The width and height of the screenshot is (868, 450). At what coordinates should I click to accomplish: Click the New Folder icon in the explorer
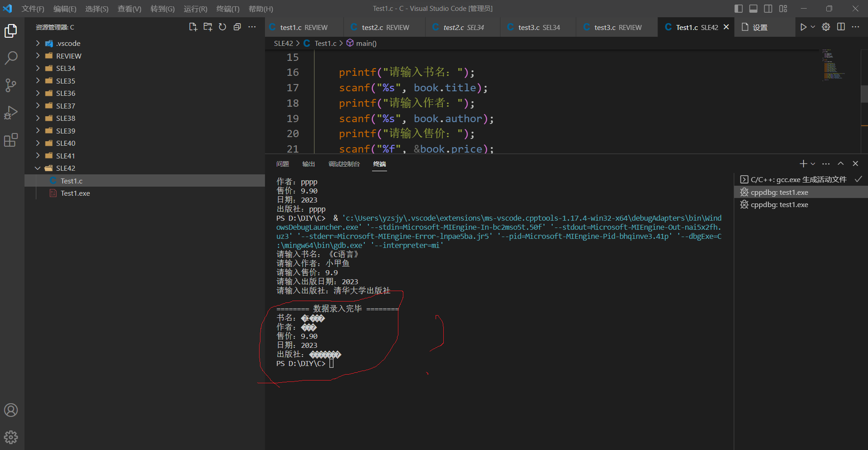pos(208,27)
